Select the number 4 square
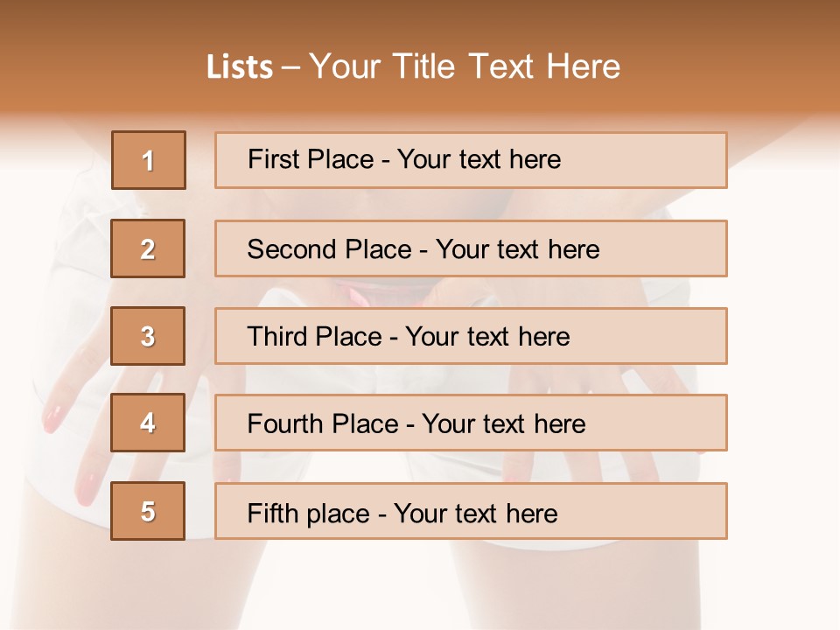Viewport: 840px width, 630px height. (x=148, y=423)
